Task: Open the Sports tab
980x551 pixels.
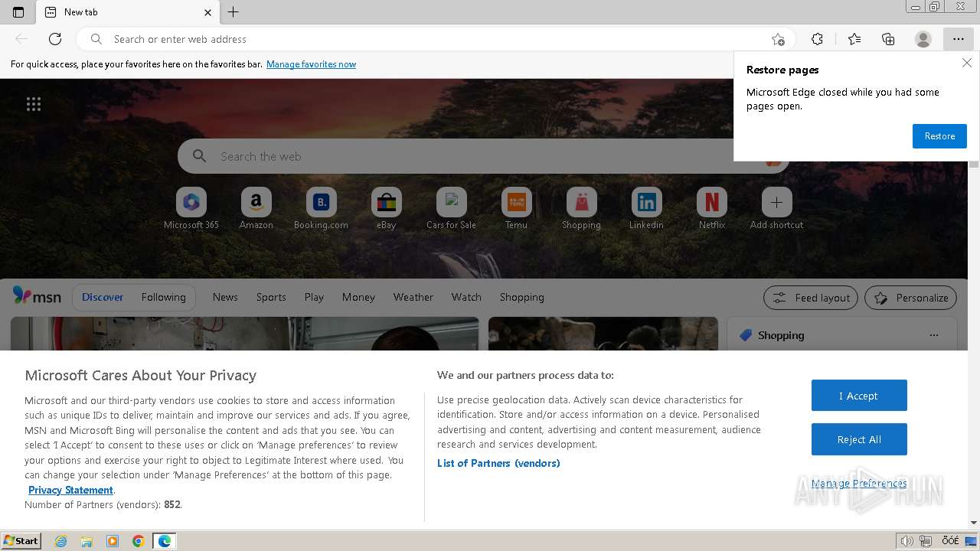Action: (x=271, y=297)
